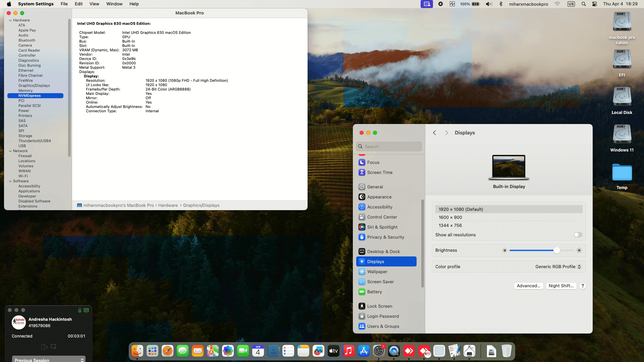
Task: Open Control Center icon in menu bar
Action: click(594, 4)
